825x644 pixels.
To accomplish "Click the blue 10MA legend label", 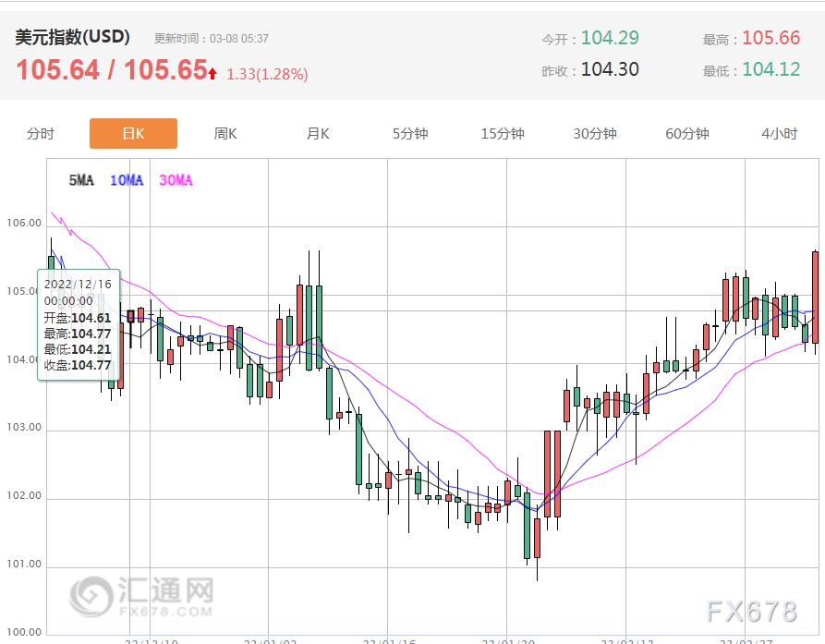I will pyautogui.click(x=127, y=180).
